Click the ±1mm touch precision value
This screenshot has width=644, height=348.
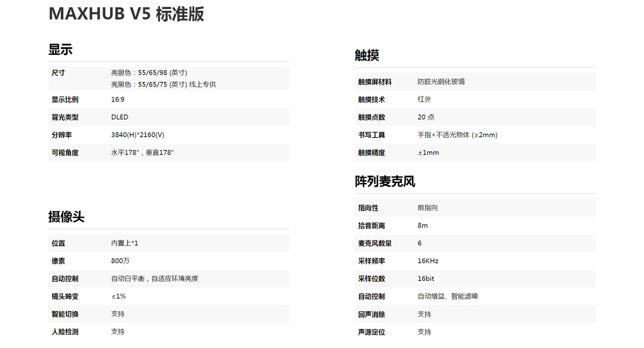(x=428, y=153)
